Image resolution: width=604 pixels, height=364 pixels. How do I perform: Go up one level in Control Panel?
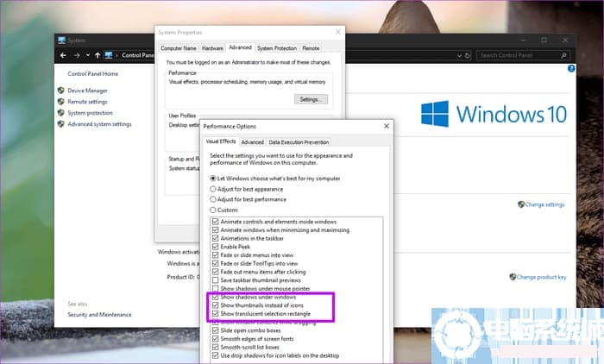click(98, 55)
